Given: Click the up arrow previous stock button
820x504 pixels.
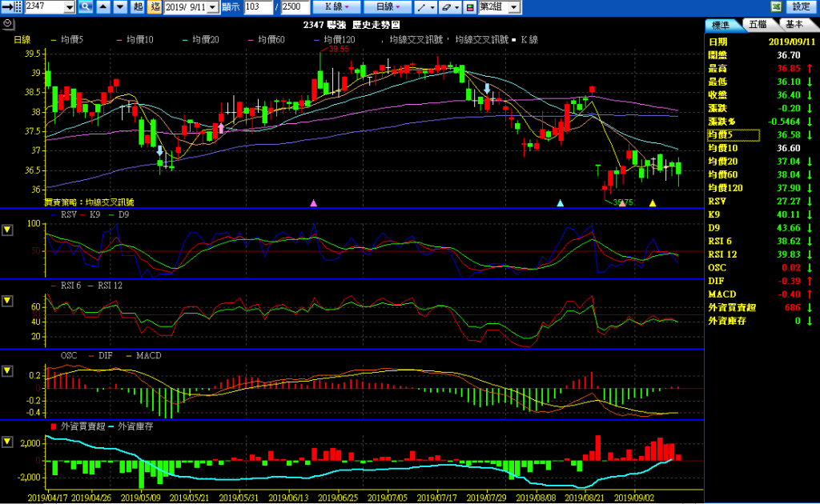Looking at the screenshot, I should (103, 7).
